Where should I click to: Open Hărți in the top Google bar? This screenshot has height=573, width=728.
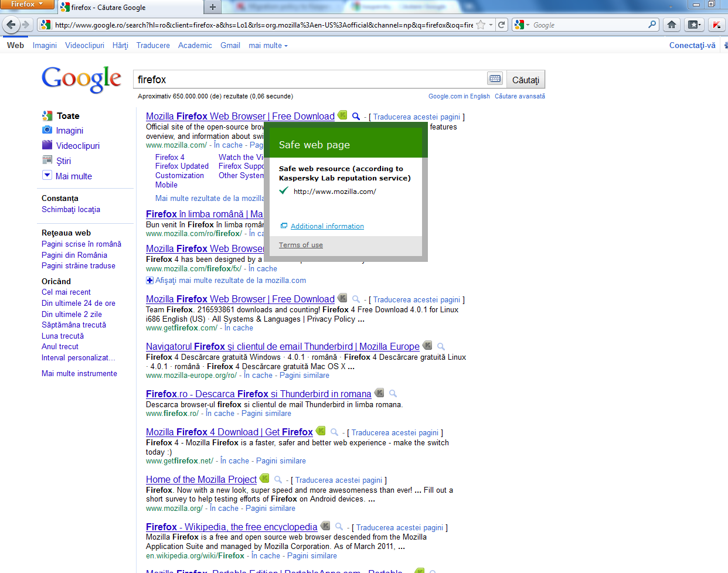(120, 45)
